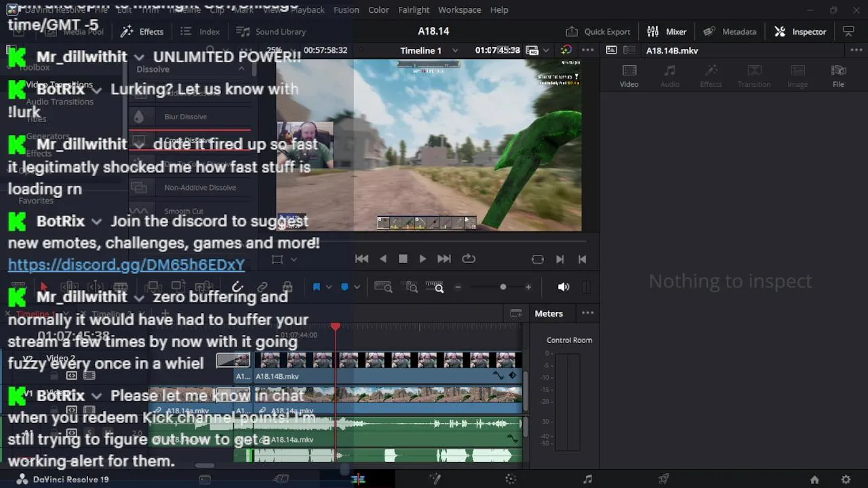This screenshot has height=488, width=868.
Task: Add a blue marker
Action: tap(344, 287)
